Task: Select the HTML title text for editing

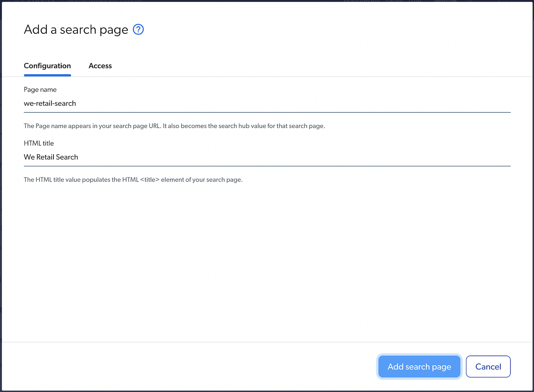Action: point(51,157)
